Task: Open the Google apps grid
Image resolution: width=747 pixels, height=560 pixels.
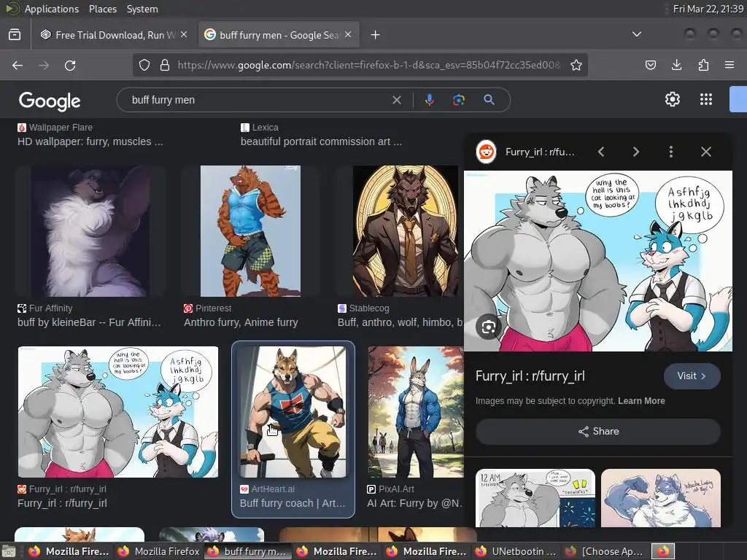Action: (x=706, y=99)
